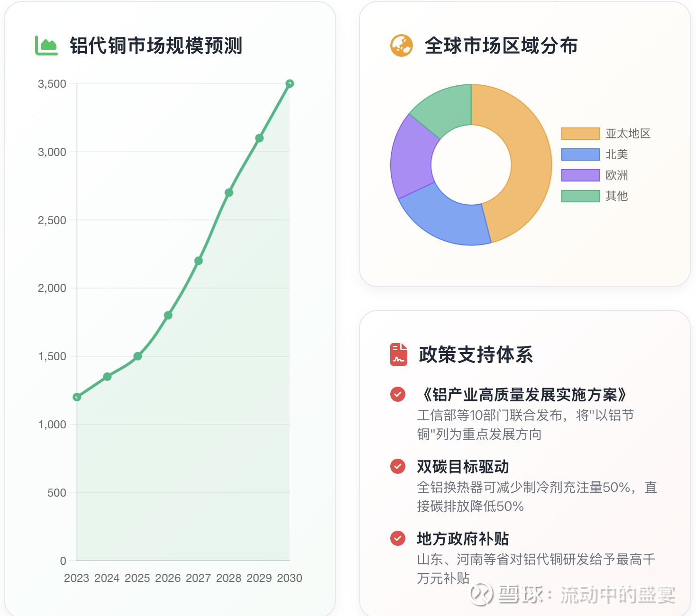
Task: Click the check icon beside 双碳目标驱动
Action: tap(398, 466)
